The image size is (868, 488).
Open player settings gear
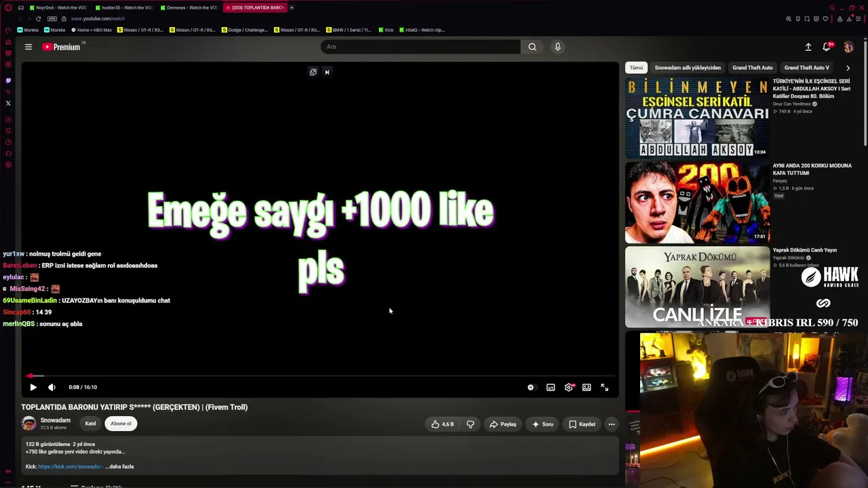(x=569, y=387)
